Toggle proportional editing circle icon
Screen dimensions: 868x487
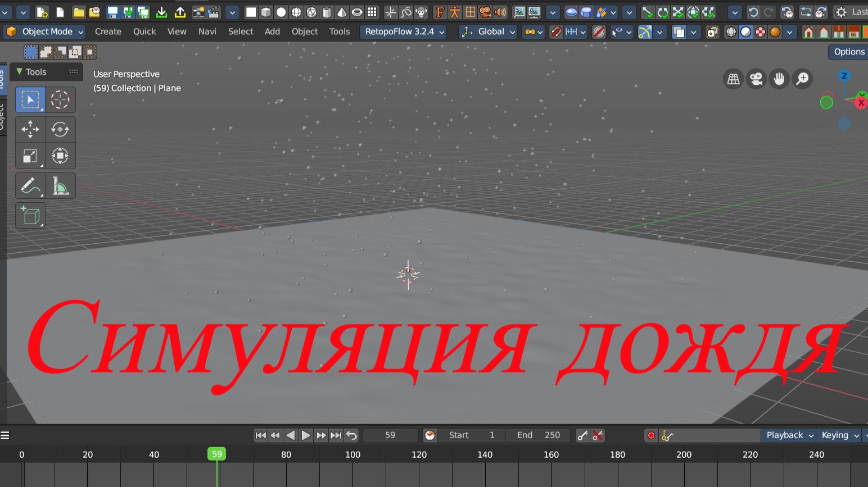[x=599, y=32]
